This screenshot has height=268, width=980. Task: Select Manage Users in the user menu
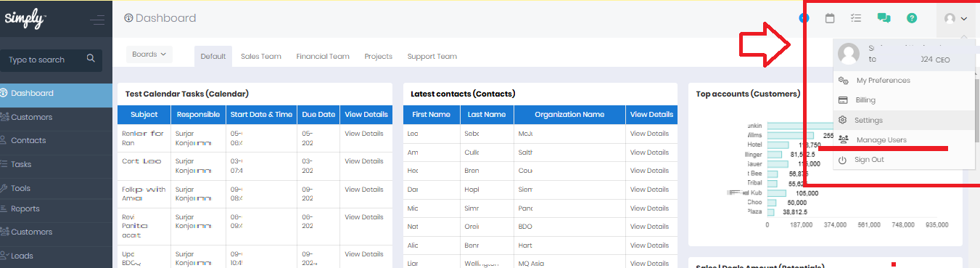click(881, 139)
